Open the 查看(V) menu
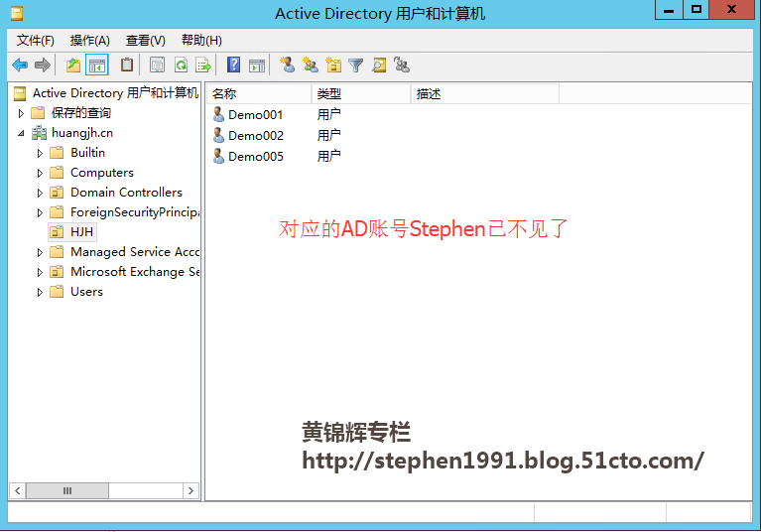 pyautogui.click(x=146, y=41)
